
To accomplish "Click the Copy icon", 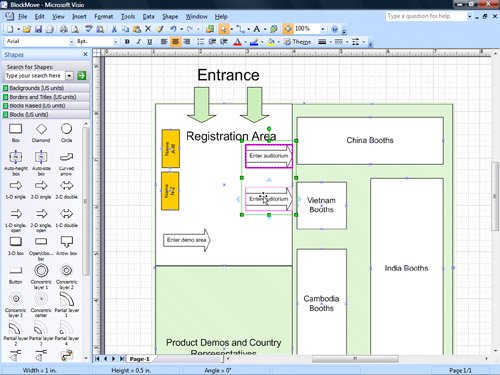I will [x=125, y=29].
